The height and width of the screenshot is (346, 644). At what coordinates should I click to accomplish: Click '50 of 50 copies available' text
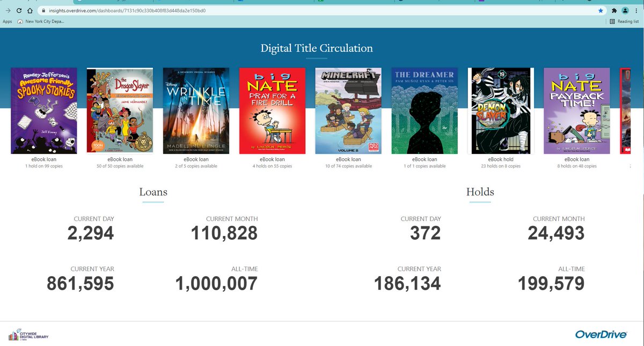(120, 166)
